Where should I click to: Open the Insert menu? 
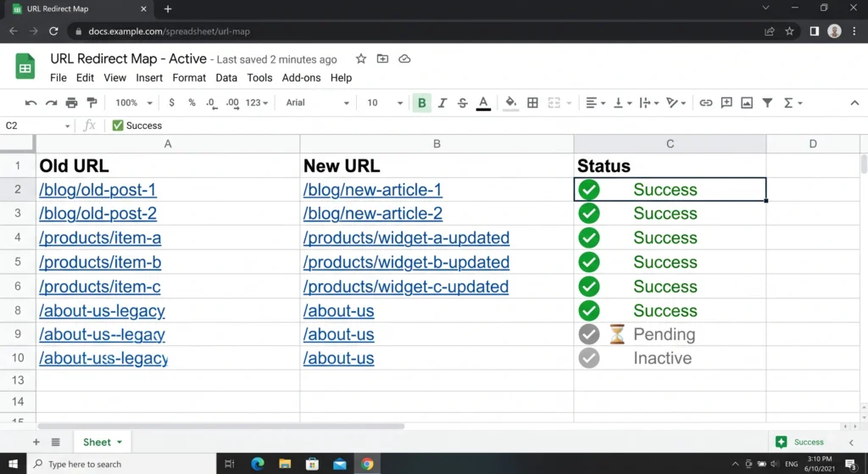[149, 77]
